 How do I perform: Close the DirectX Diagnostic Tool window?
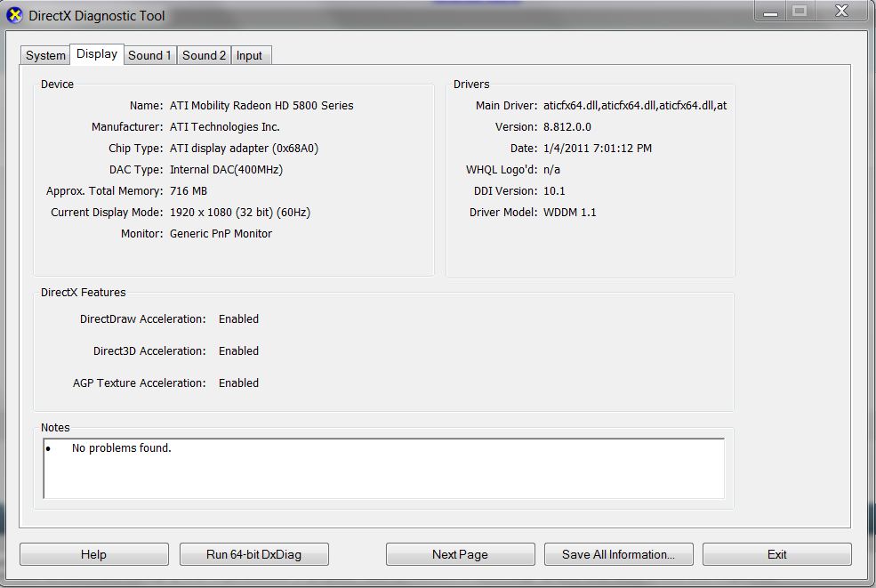click(841, 12)
